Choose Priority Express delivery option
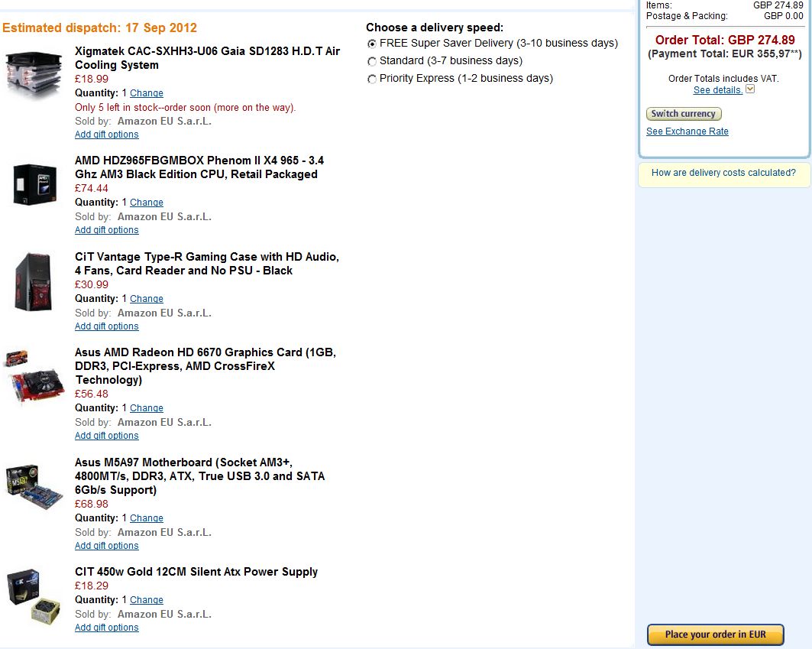Screen dimensions: 812x649 (371, 80)
